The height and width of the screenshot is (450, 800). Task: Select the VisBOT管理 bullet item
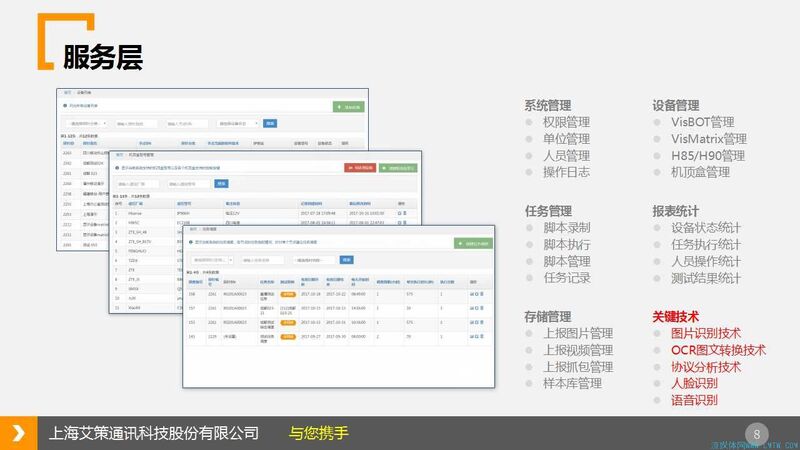coord(702,122)
